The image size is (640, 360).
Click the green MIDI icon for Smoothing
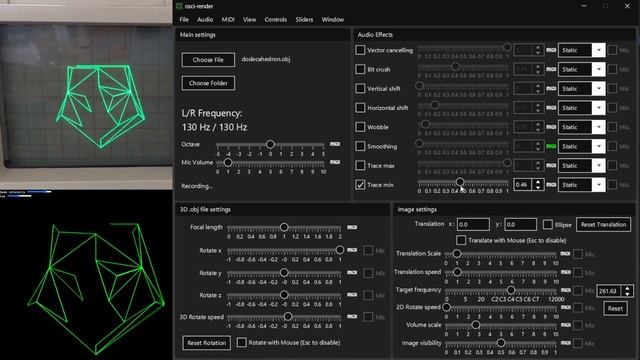(551, 146)
